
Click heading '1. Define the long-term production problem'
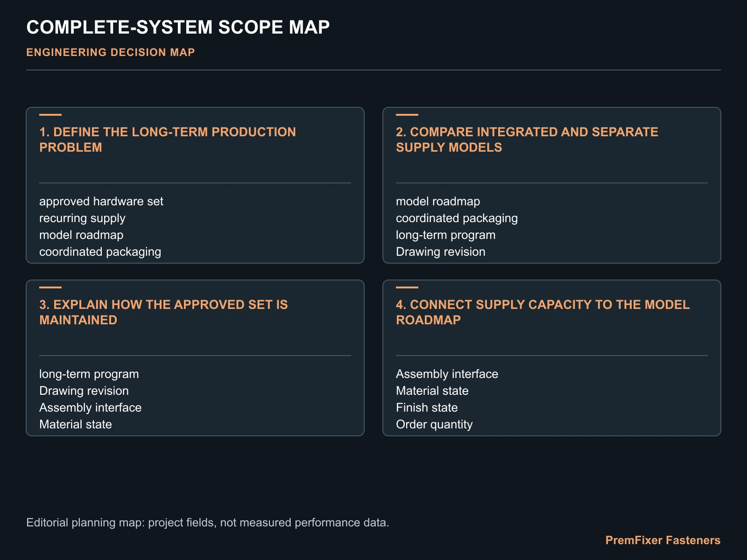pos(168,140)
